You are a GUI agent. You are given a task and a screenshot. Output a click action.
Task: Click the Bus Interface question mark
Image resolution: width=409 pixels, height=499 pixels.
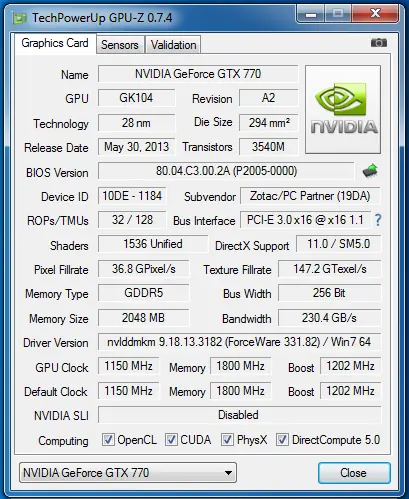[378, 220]
